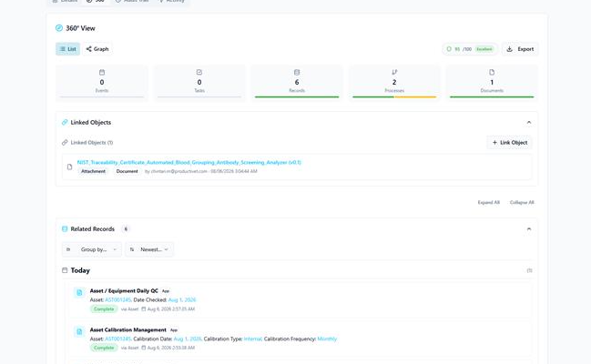Click Expand All
The image size is (591, 364).
click(x=488, y=202)
